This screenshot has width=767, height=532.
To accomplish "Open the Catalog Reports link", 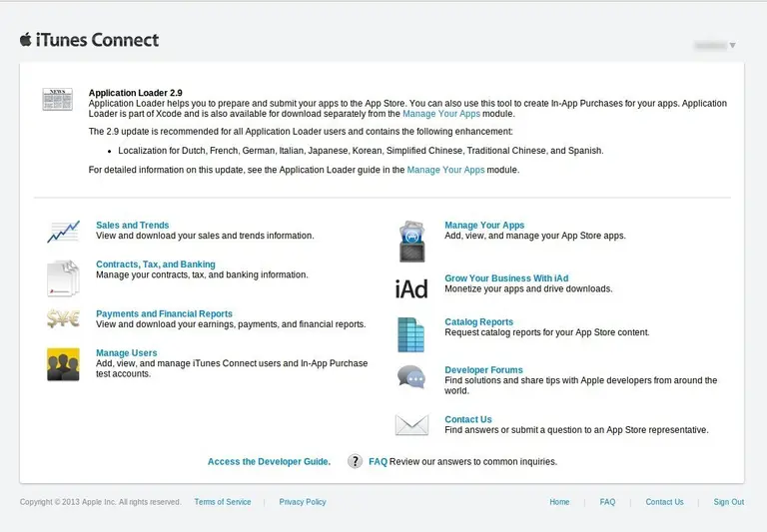I will pyautogui.click(x=479, y=321).
